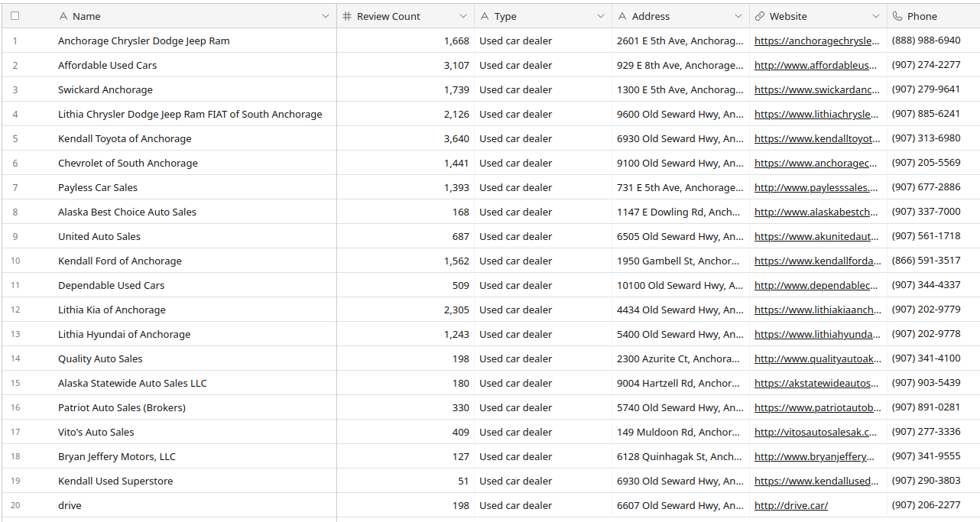
Task: Open the akstatewideautos website link
Action: pyautogui.click(x=817, y=383)
